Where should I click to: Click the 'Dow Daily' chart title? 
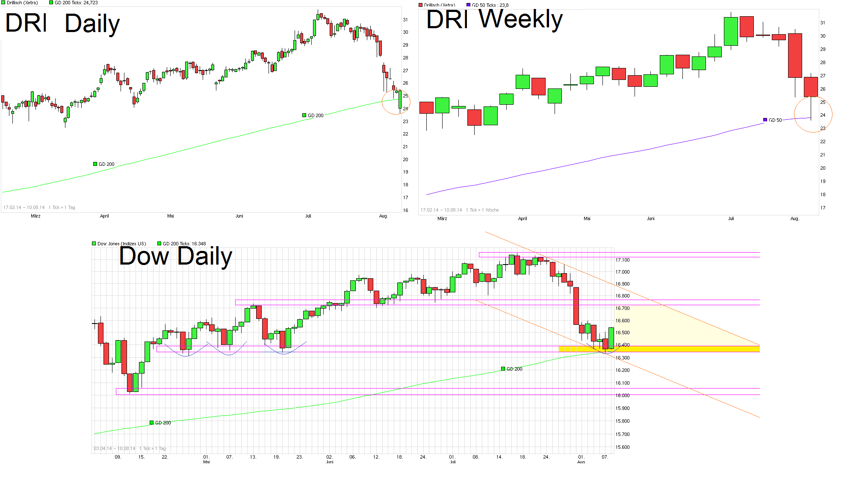(175, 256)
